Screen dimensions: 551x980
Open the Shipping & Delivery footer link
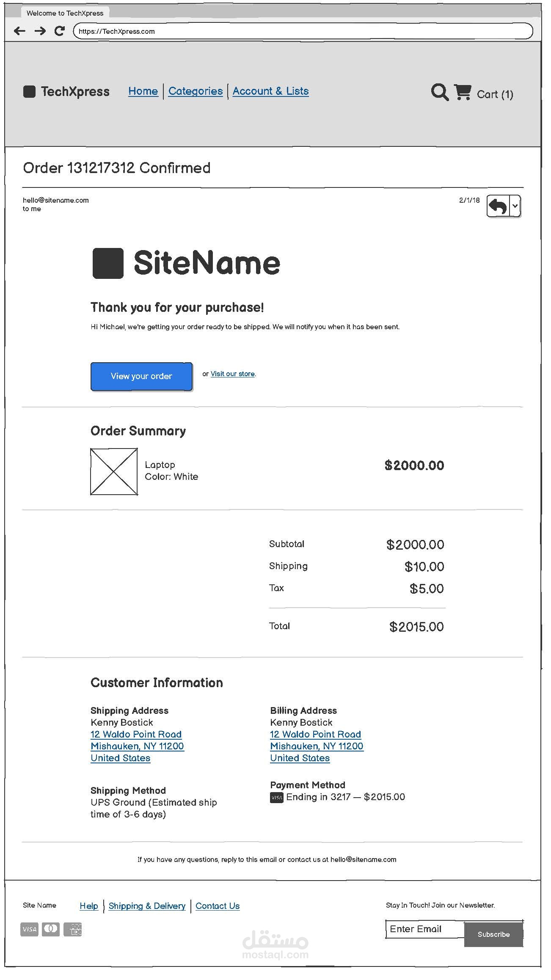pos(147,906)
